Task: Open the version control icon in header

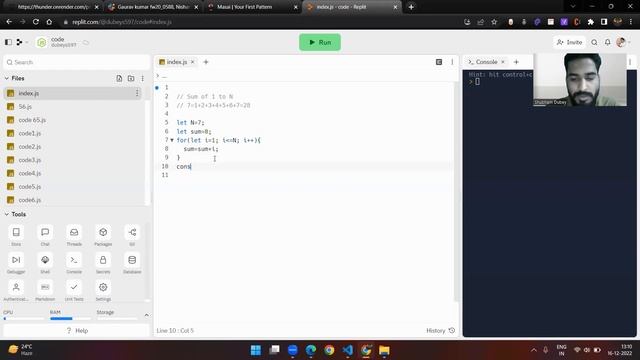Action: click(19, 42)
